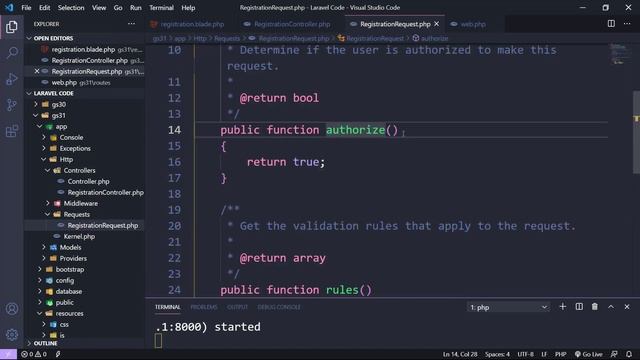Click the feedback icon in status bar

(x=614, y=354)
